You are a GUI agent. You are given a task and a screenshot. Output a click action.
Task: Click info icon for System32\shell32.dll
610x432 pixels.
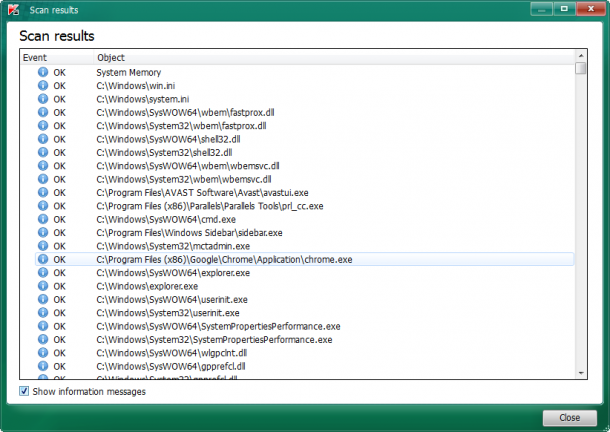(43, 152)
